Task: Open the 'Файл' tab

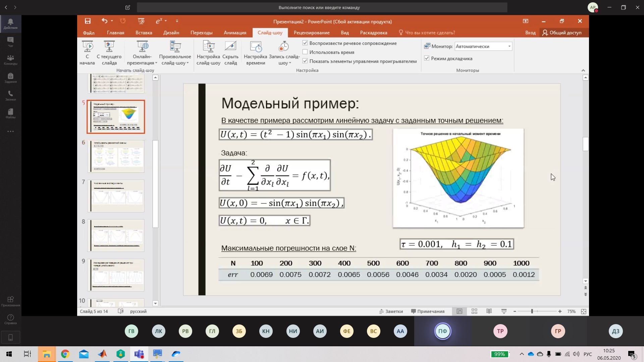Action: point(89,33)
